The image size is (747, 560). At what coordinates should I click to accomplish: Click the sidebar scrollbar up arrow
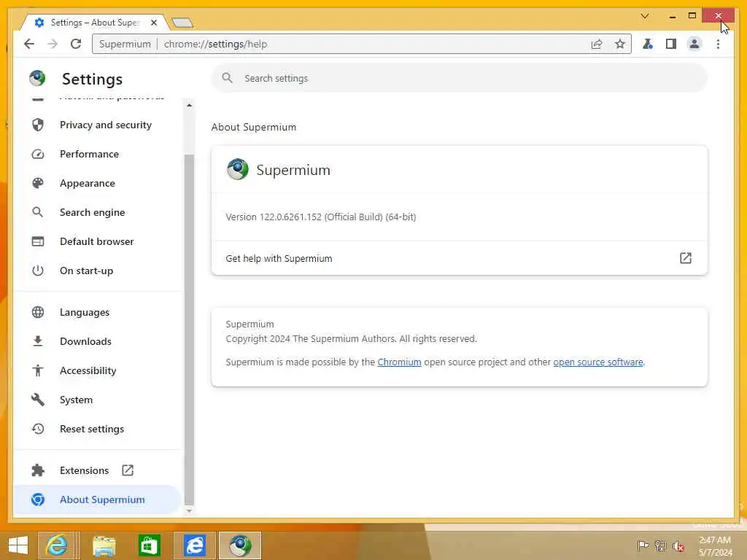[189, 105]
